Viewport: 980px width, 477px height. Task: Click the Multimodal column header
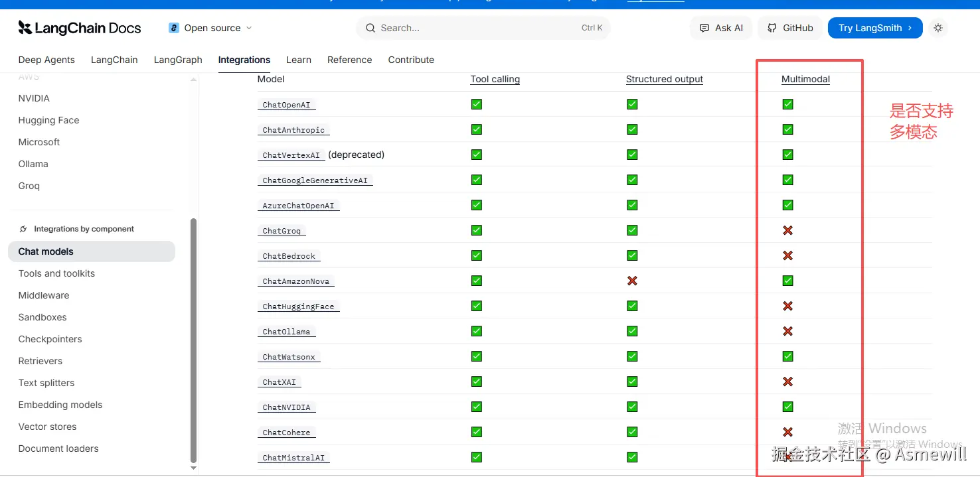(x=805, y=79)
